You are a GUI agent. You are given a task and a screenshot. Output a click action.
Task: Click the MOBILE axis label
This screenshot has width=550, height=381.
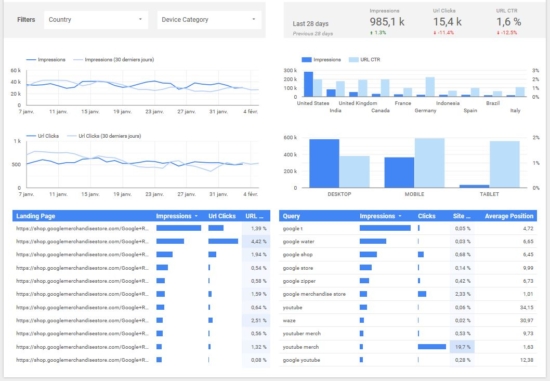tap(414, 194)
